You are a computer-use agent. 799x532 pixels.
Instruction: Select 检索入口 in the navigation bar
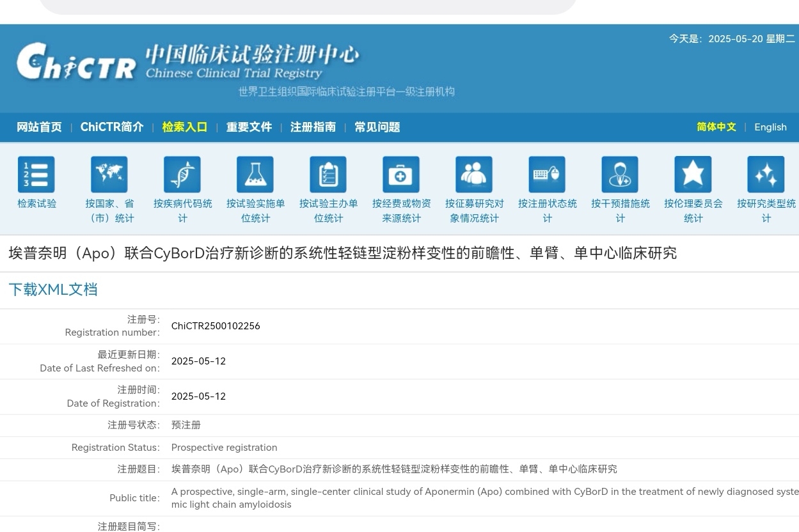(x=185, y=127)
